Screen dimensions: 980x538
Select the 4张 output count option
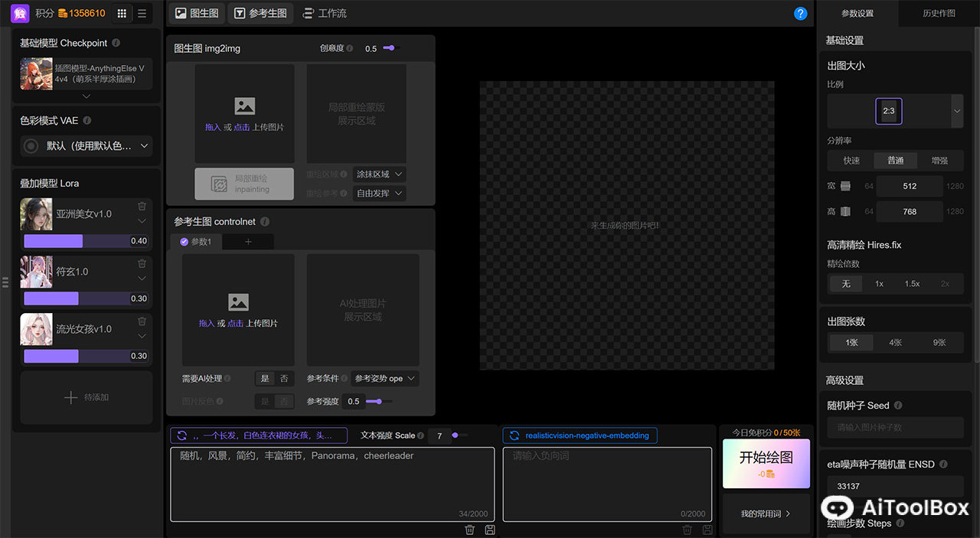[895, 343]
